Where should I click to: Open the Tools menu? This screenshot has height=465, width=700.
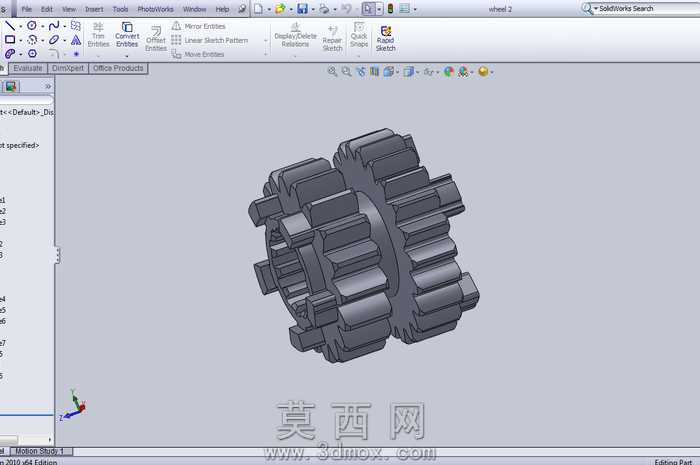[120, 9]
